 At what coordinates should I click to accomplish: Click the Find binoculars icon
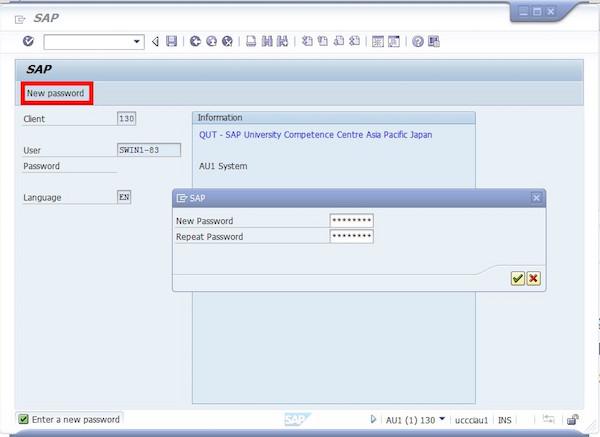(267, 41)
